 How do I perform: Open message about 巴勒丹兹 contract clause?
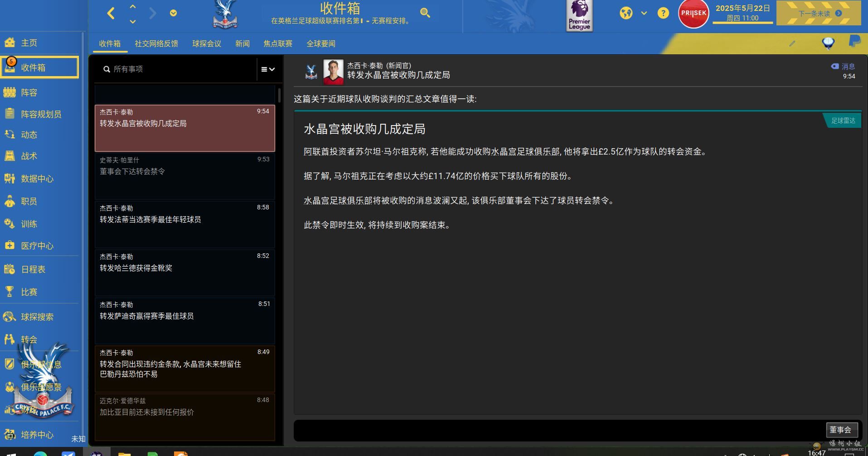(185, 369)
